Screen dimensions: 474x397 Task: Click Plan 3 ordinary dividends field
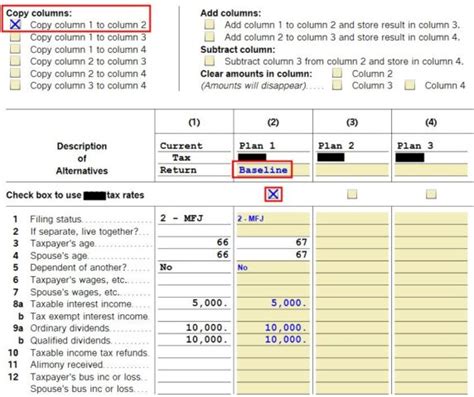point(431,328)
